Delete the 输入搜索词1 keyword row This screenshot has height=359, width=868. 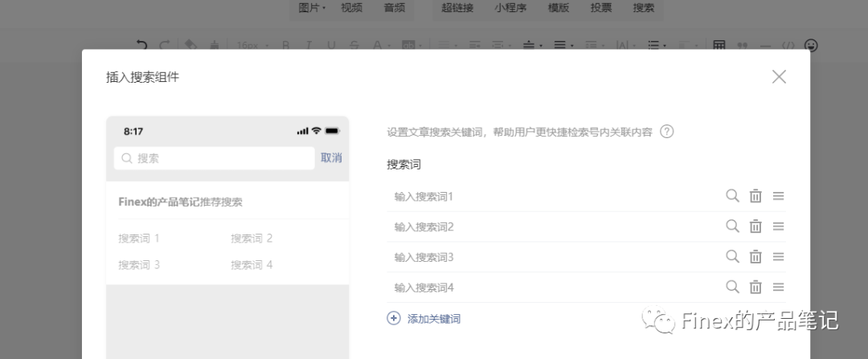pyautogui.click(x=755, y=196)
